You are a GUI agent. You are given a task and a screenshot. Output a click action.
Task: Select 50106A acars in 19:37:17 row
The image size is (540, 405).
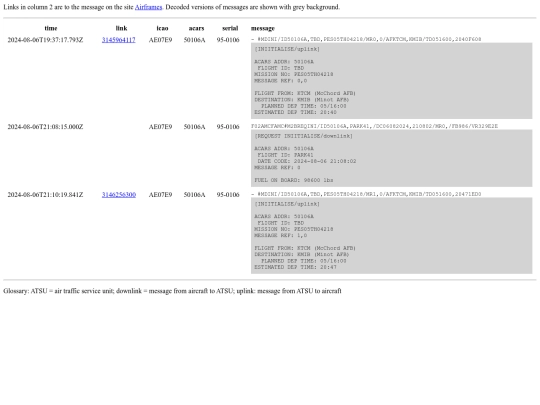click(x=195, y=40)
